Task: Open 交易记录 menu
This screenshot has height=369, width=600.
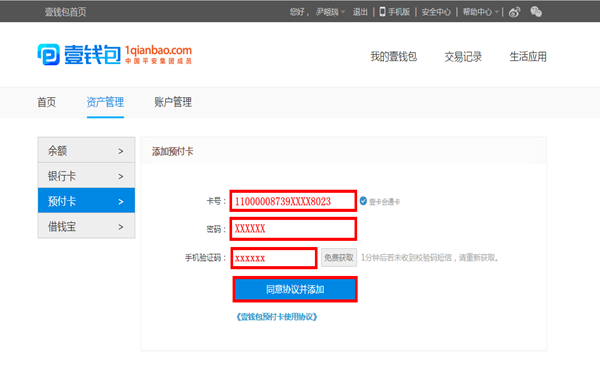Action: (463, 57)
